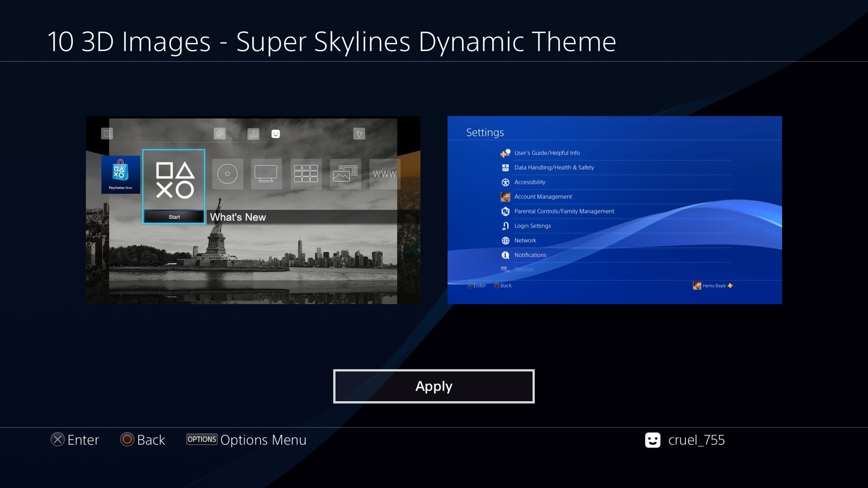
Task: Click the PlayStation Store icon in preview
Action: pyautogui.click(x=120, y=174)
